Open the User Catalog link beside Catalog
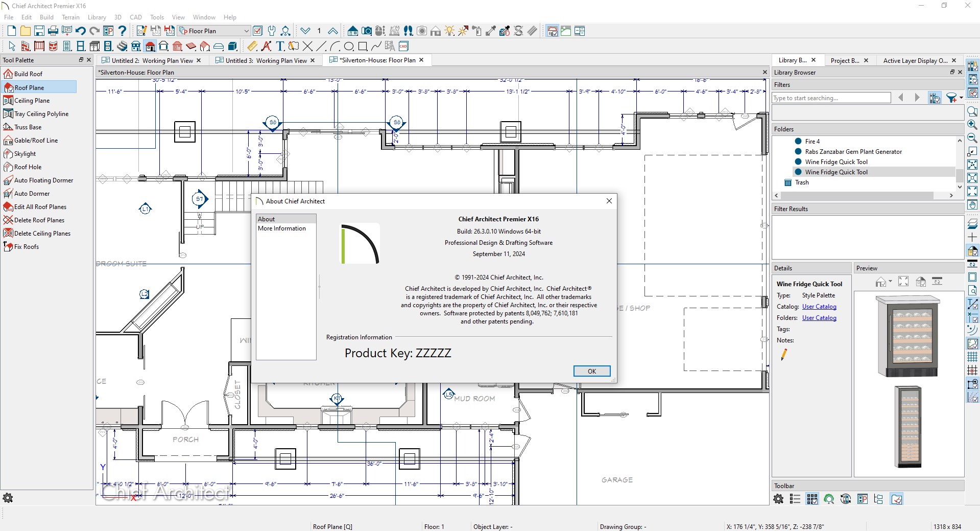 coord(819,307)
